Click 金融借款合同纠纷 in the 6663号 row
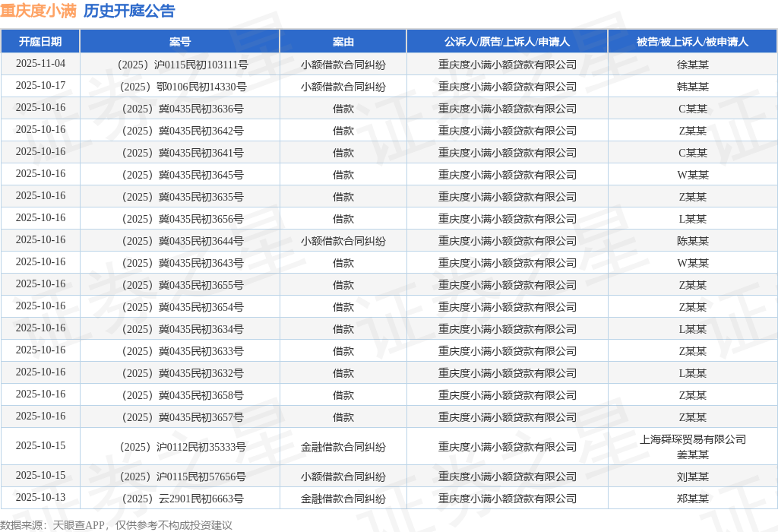The width and height of the screenshot is (778, 532). [x=343, y=499]
